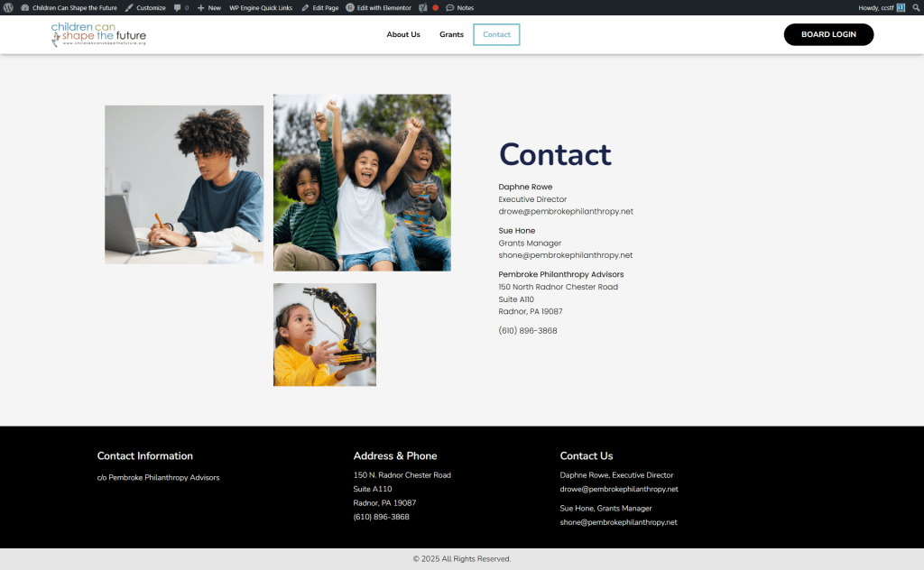This screenshot has height=570, width=924.
Task: Click the raised-hands children photo
Action: click(362, 182)
